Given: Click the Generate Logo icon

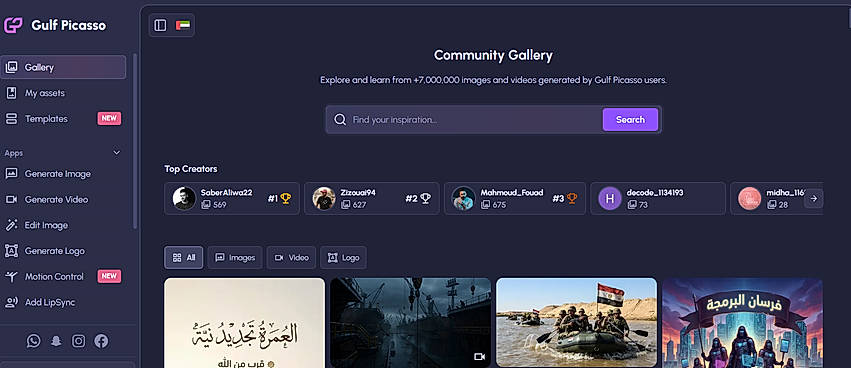Looking at the screenshot, I should click(11, 251).
